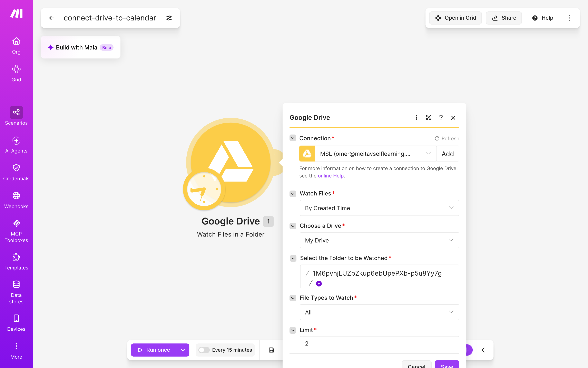Expand the Google Drive panel to fullscreen

429,117
